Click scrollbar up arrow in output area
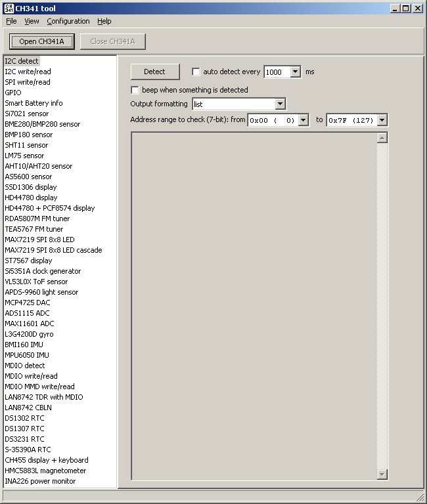 [382, 138]
